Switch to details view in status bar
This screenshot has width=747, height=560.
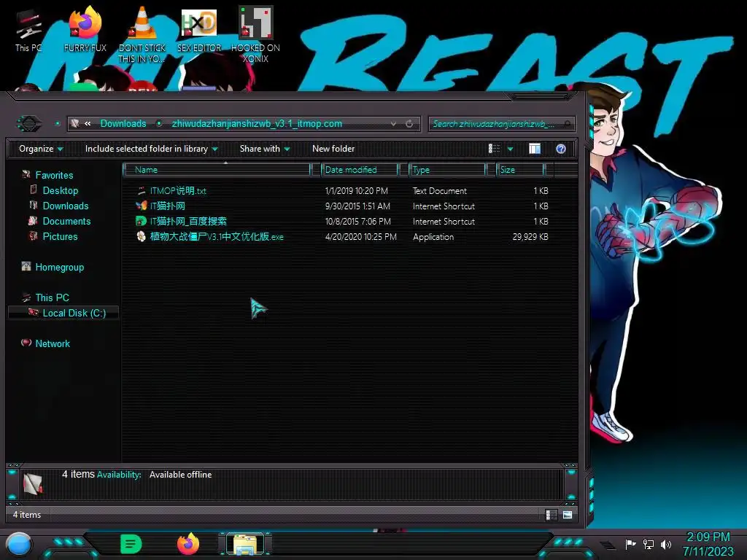tap(551, 515)
